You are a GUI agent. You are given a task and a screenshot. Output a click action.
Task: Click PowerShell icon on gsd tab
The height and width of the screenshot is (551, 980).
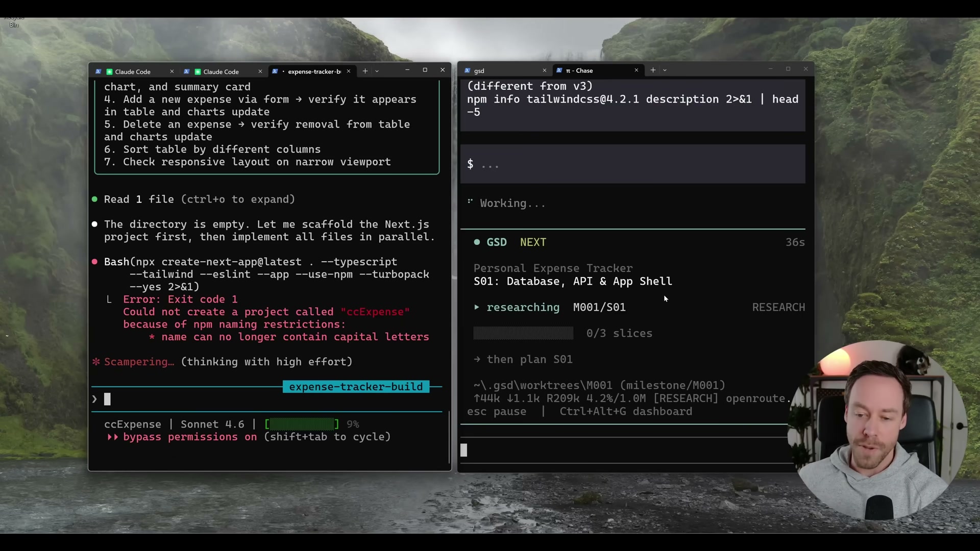tap(467, 70)
